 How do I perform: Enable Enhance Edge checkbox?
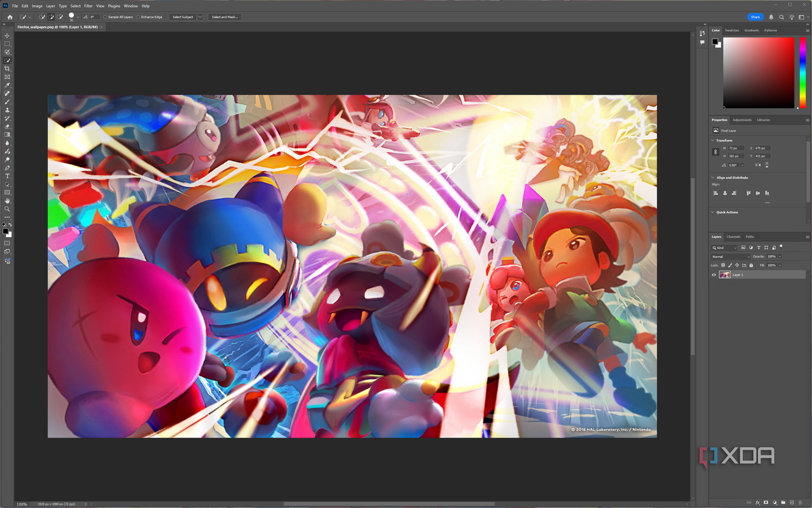point(138,17)
